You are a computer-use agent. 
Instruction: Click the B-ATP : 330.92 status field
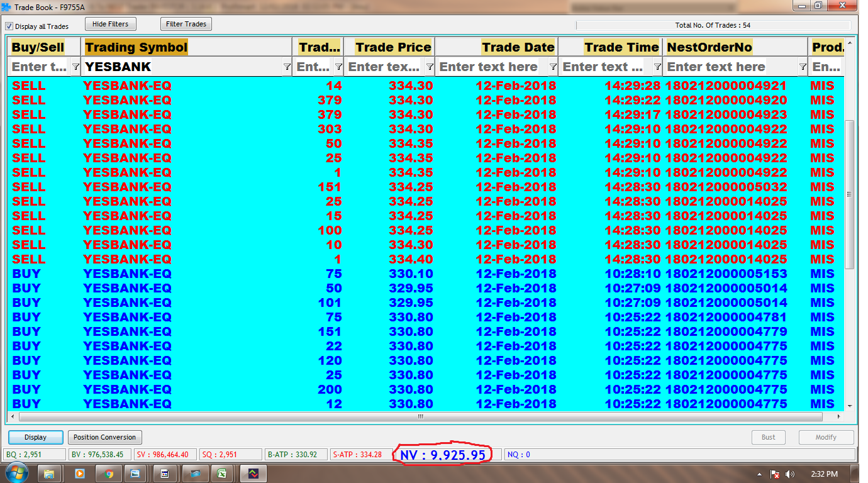pos(296,454)
